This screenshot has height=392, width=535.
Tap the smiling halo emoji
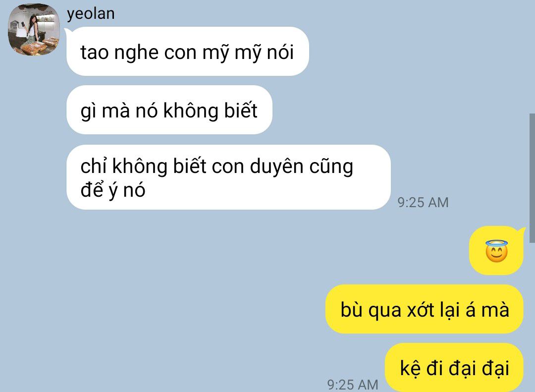coord(496,251)
